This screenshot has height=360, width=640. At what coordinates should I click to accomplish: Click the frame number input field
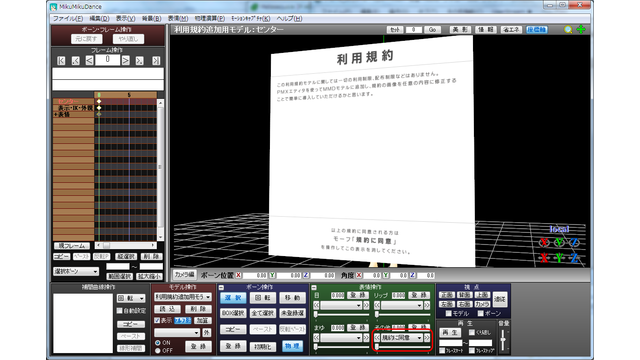(x=107, y=60)
